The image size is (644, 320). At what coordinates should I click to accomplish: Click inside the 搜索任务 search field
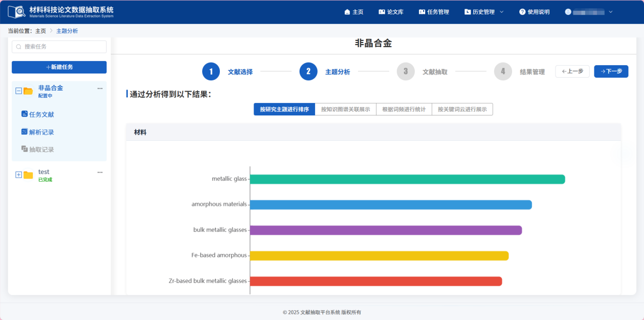59,47
